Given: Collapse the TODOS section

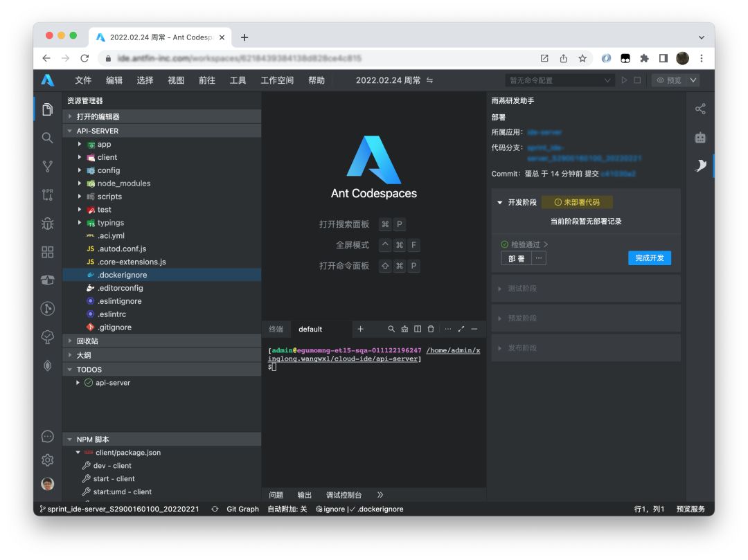Looking at the screenshot, I should 161,370.
